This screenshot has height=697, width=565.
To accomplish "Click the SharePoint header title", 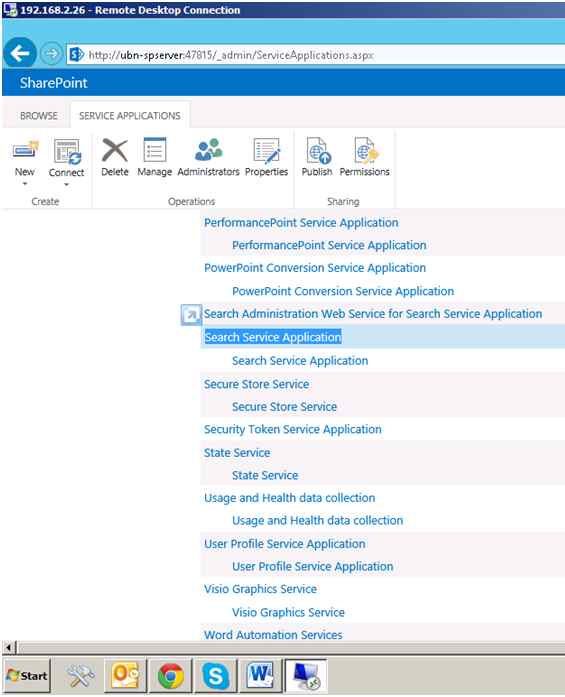I will tap(53, 83).
